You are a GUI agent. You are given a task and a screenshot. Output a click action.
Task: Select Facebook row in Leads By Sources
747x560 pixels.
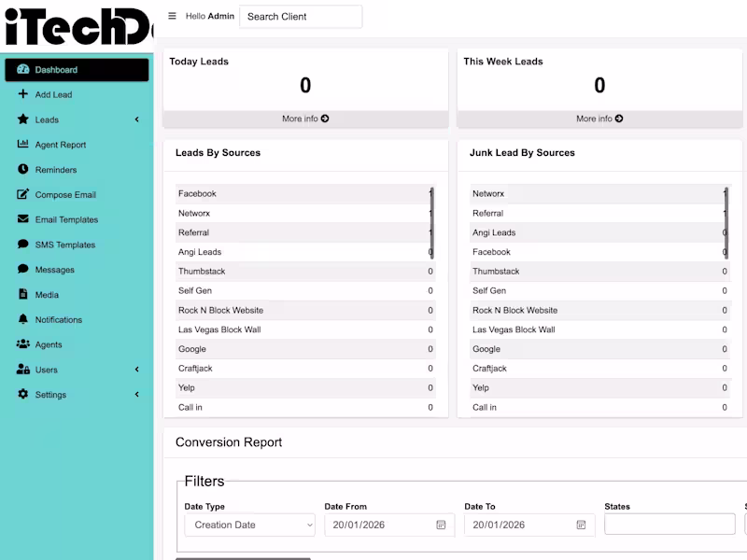[x=305, y=194]
